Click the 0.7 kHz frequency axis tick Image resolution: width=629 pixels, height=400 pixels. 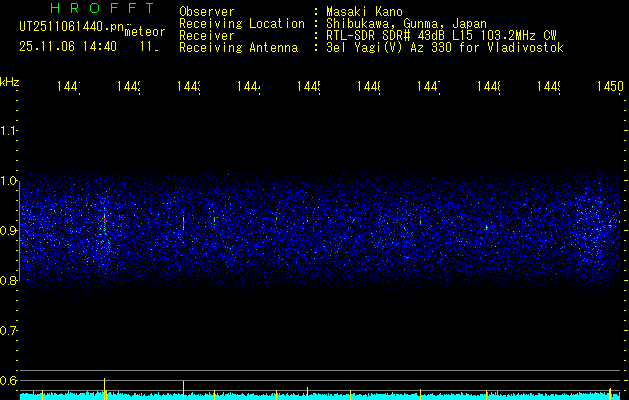(9, 330)
